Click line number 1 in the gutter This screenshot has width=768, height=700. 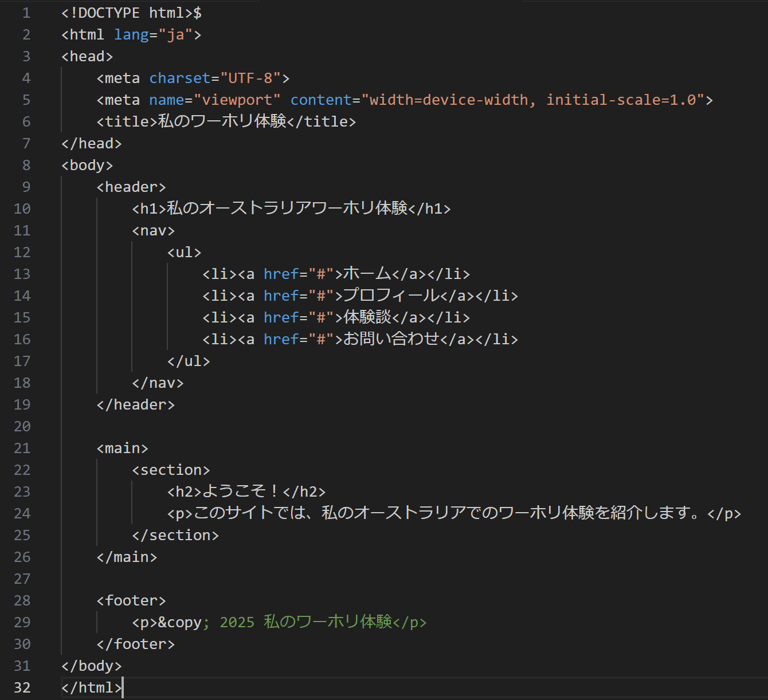(26, 13)
